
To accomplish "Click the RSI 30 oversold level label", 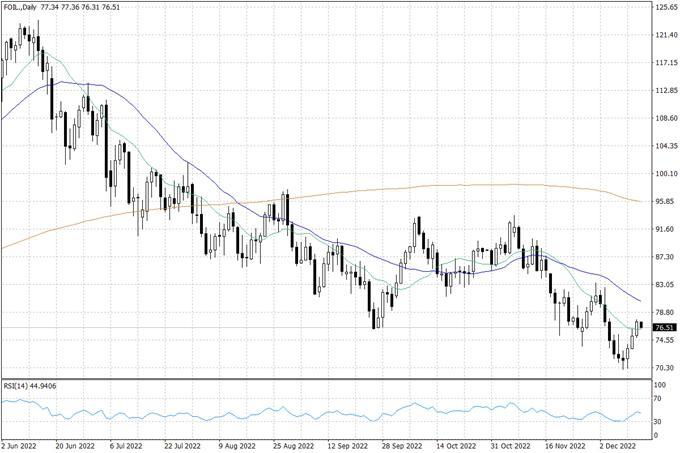I will 659,421.
